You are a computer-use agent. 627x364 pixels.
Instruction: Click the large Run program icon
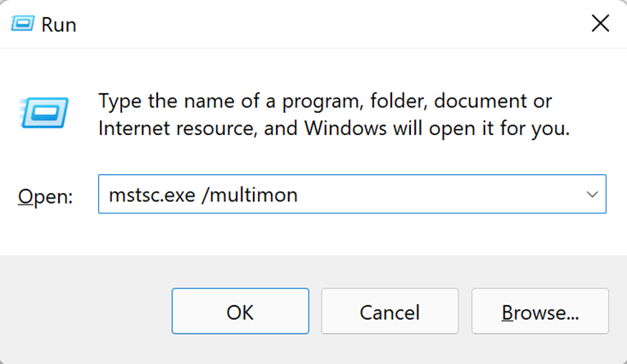pyautogui.click(x=43, y=113)
